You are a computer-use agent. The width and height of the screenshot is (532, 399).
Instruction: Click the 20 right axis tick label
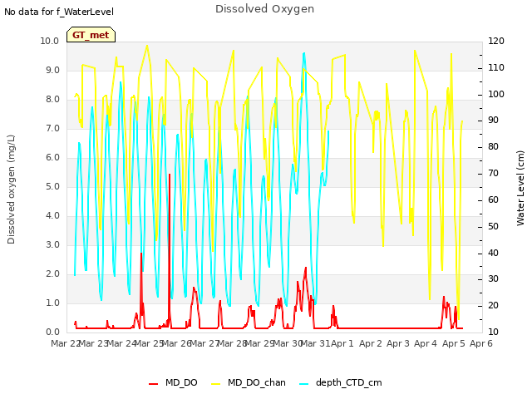[x=493, y=305]
